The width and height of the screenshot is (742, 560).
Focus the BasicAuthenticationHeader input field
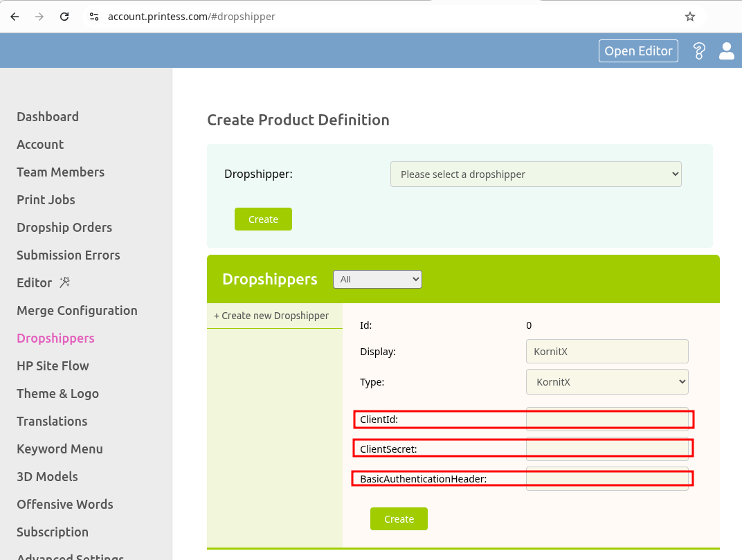pyautogui.click(x=607, y=478)
